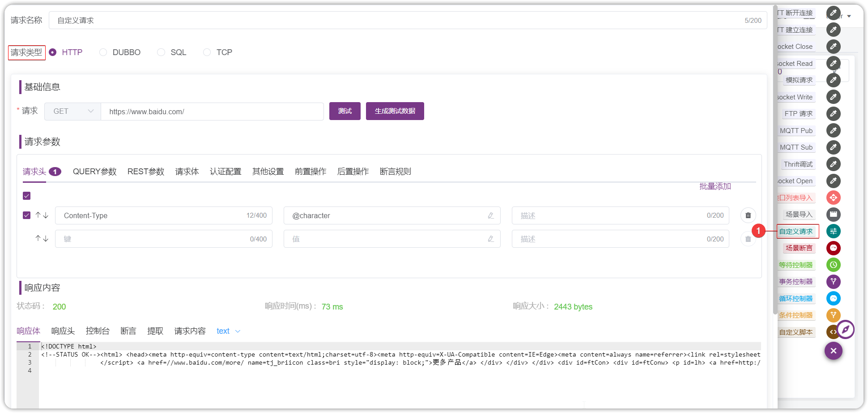
Task: Open the 提取 response tab
Action: pos(155,331)
